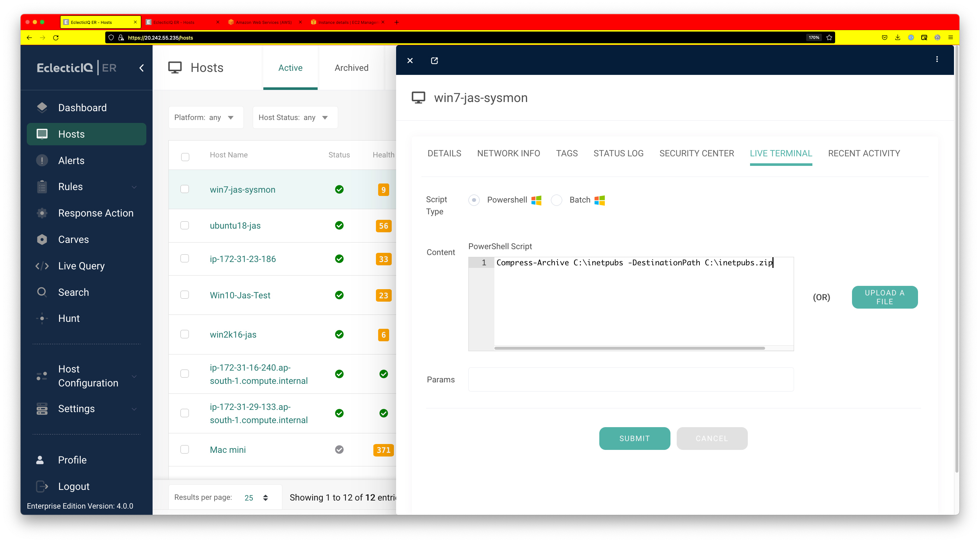This screenshot has width=980, height=542.
Task: Check the Mac mini row checkbox
Action: [185, 449]
